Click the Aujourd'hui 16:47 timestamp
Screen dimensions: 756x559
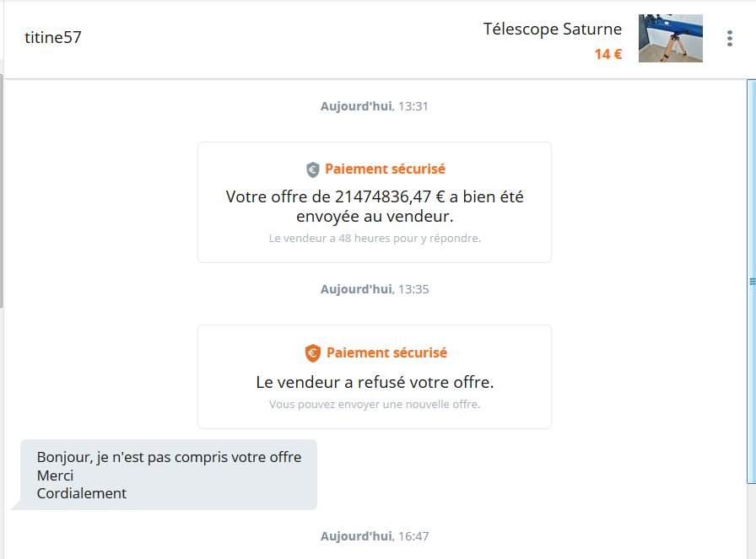tap(375, 536)
